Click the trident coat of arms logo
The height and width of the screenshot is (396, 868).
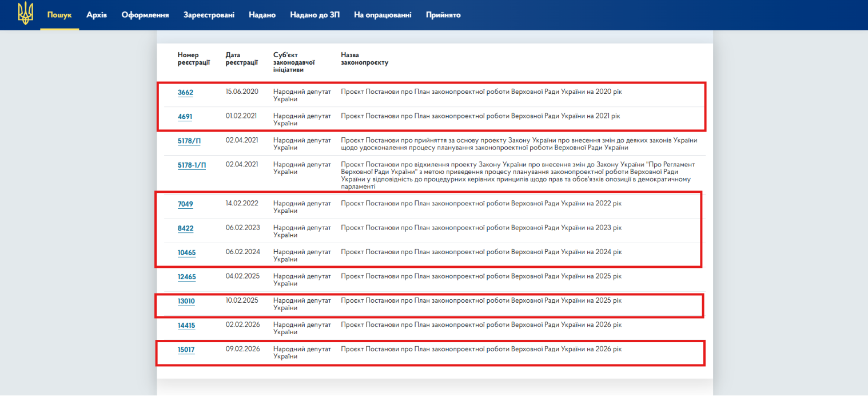coord(26,14)
